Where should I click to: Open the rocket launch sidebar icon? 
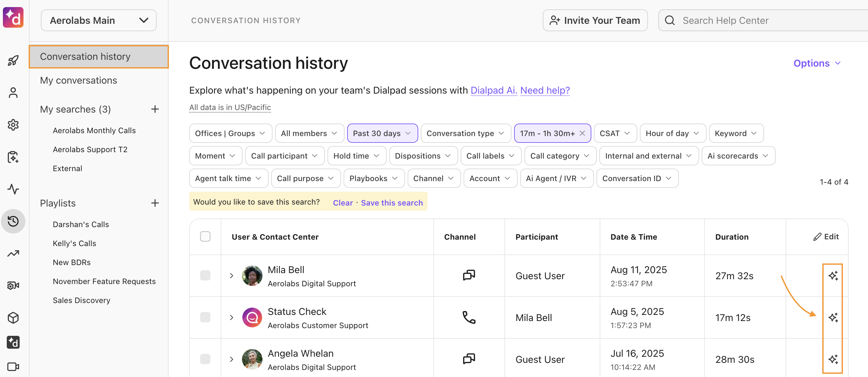13,61
